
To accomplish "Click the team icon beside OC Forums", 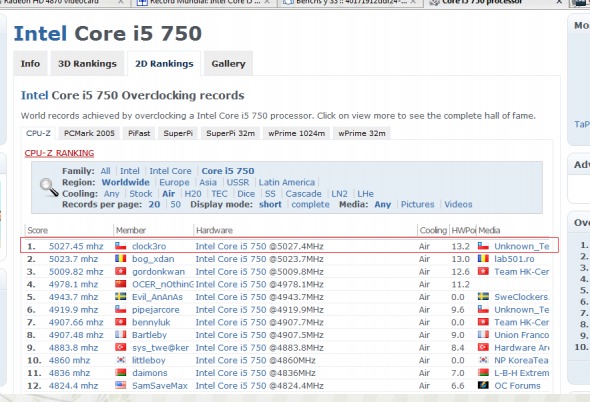I will tap(483, 385).
